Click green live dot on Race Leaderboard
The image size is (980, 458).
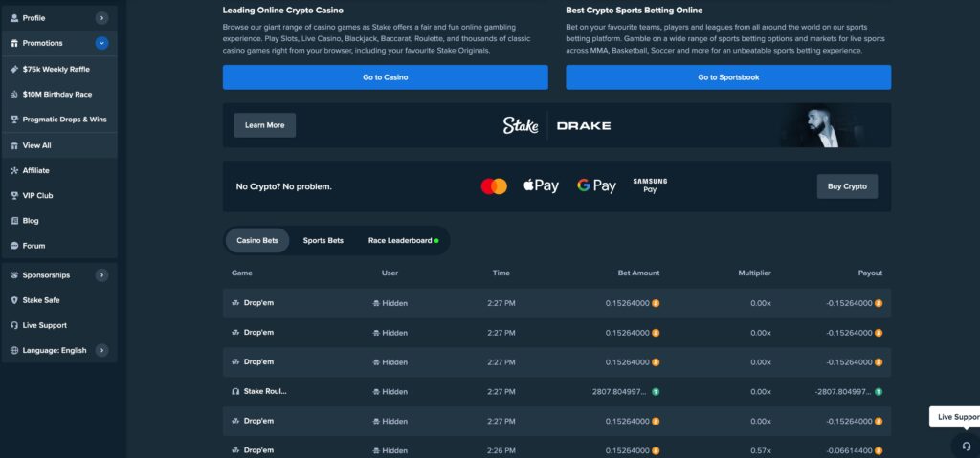tap(436, 241)
